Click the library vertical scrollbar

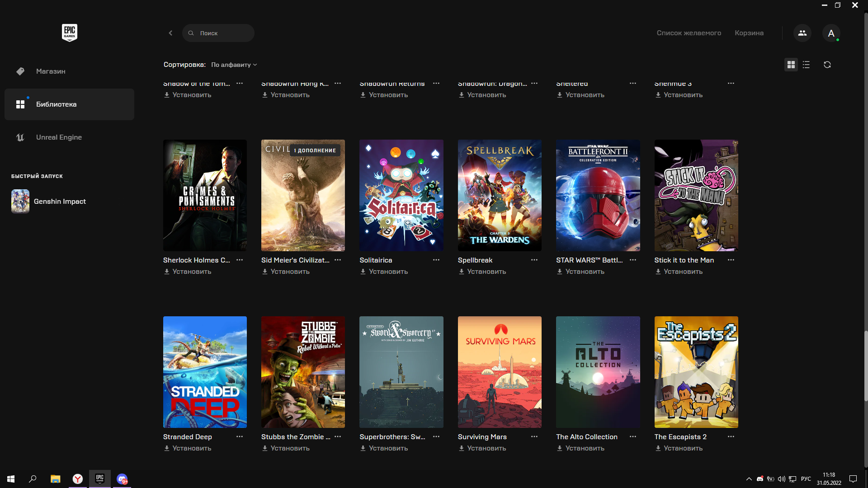866,366
